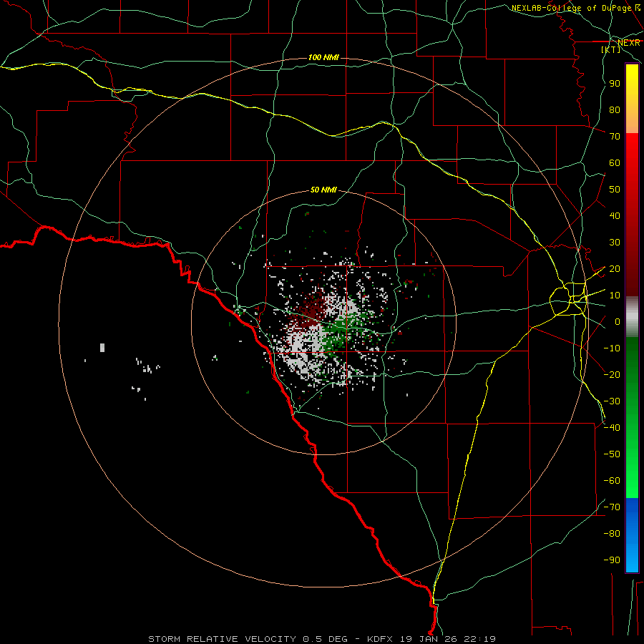Screen dimensions: 644x644
Task: Click the -80 value on the velocity scale
Action: click(612, 534)
